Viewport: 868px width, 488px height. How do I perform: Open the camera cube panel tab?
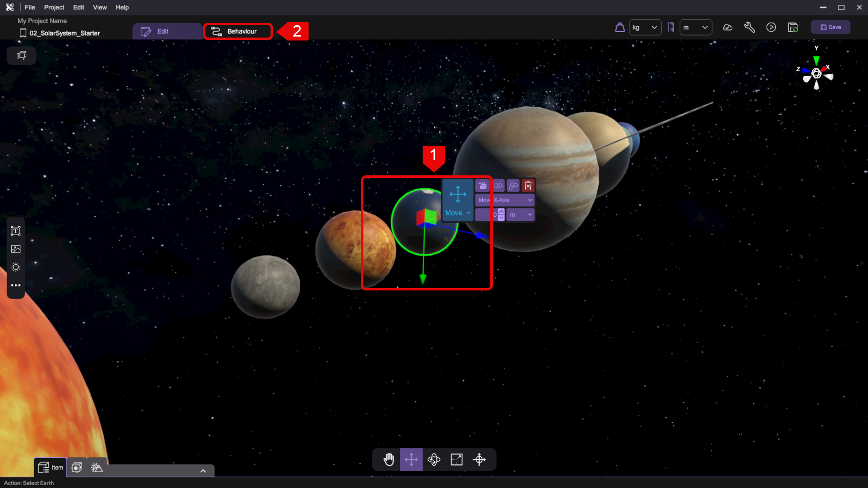click(77, 467)
